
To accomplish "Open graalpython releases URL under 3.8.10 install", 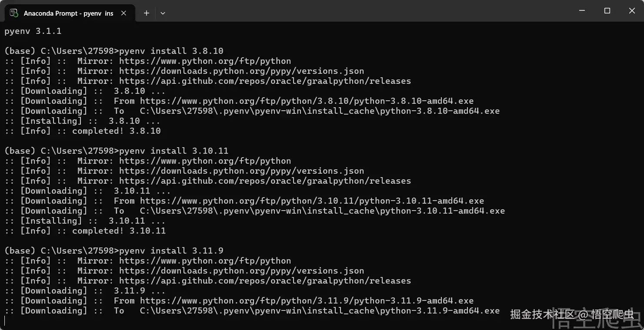I will tap(265, 81).
